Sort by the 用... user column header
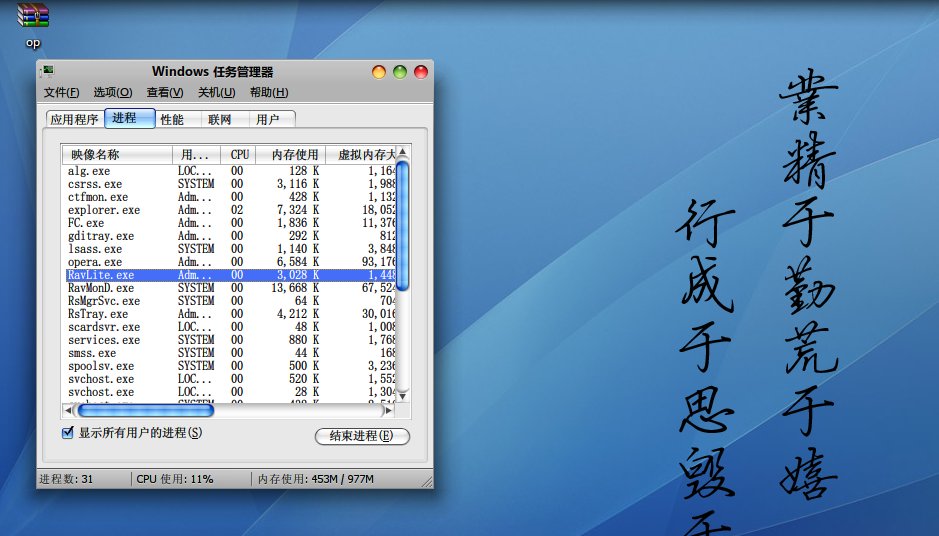 point(196,155)
